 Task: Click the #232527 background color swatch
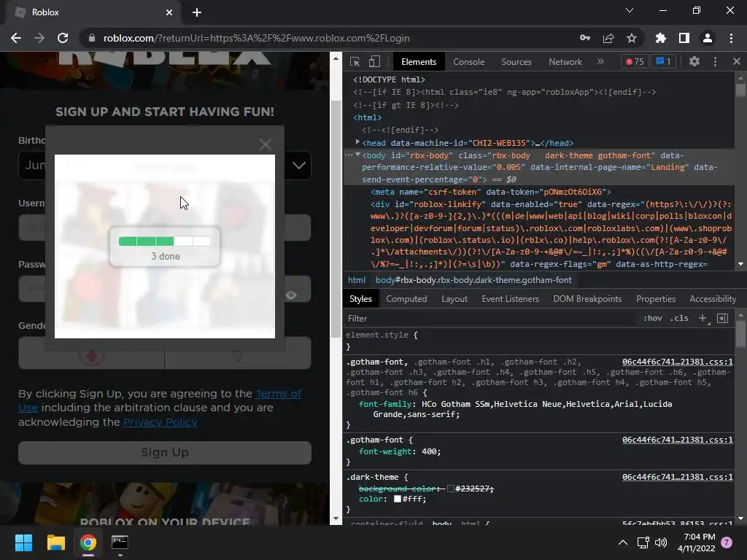tap(451, 489)
